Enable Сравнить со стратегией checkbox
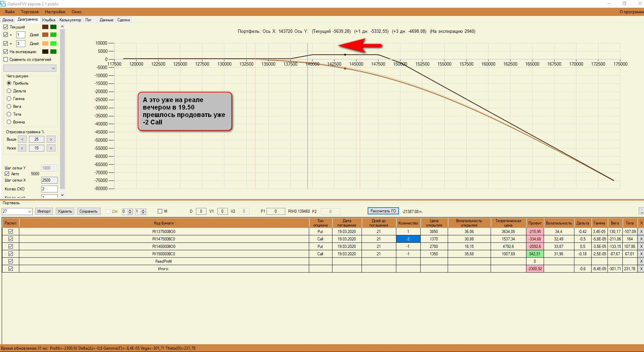Image resolution: width=644 pixels, height=352 pixels. point(6,60)
